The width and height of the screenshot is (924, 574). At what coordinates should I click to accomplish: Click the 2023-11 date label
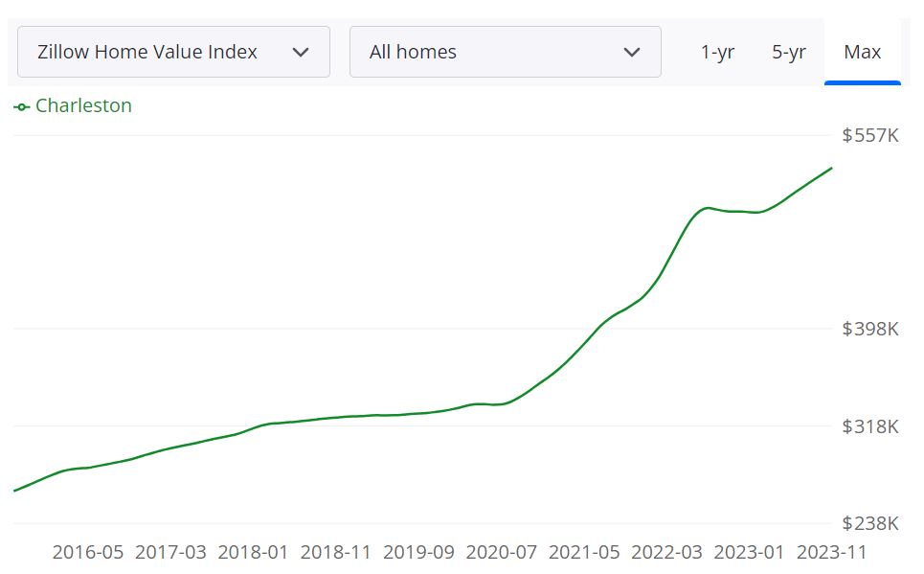pos(831,552)
